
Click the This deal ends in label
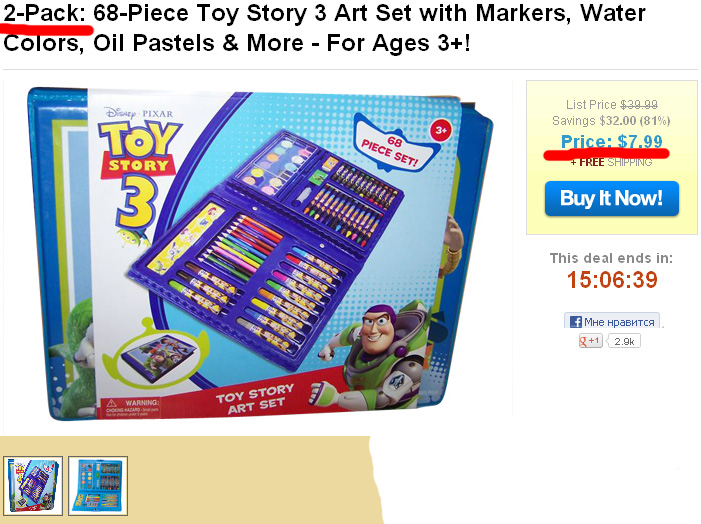coord(611,258)
